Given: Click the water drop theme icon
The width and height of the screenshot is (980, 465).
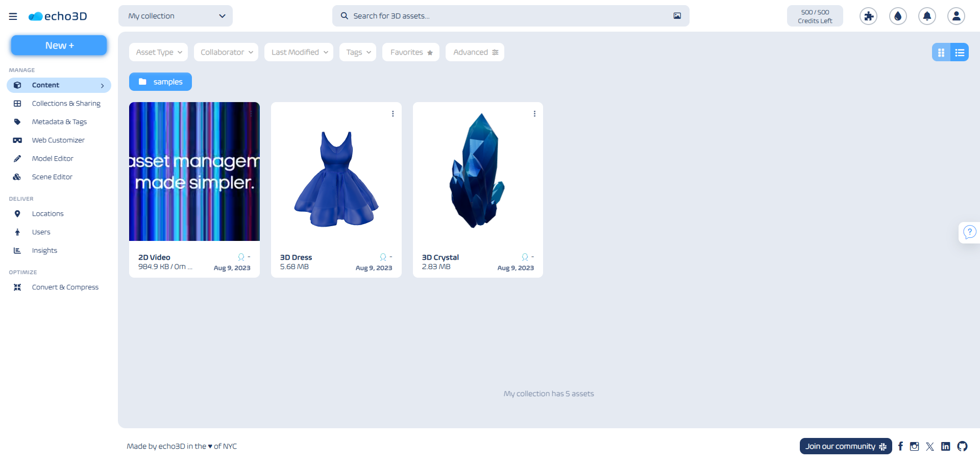Looking at the screenshot, I should [x=898, y=16].
